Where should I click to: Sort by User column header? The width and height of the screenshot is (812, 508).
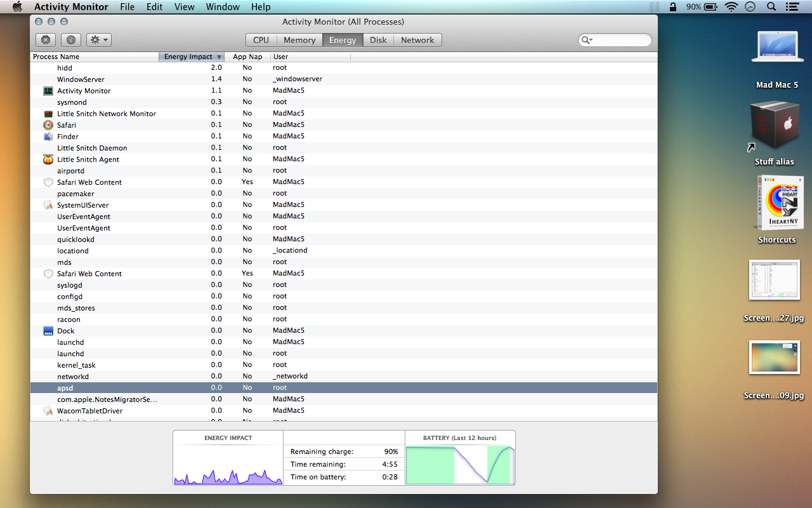click(x=311, y=57)
